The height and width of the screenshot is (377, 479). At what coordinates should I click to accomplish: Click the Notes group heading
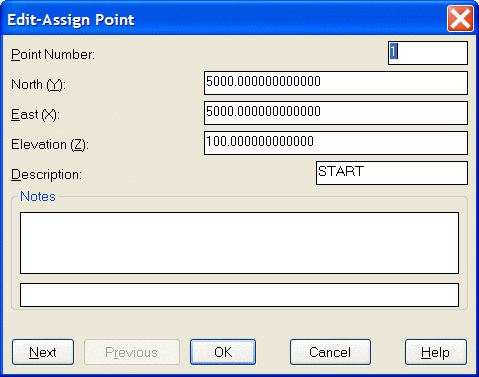pos(38,196)
